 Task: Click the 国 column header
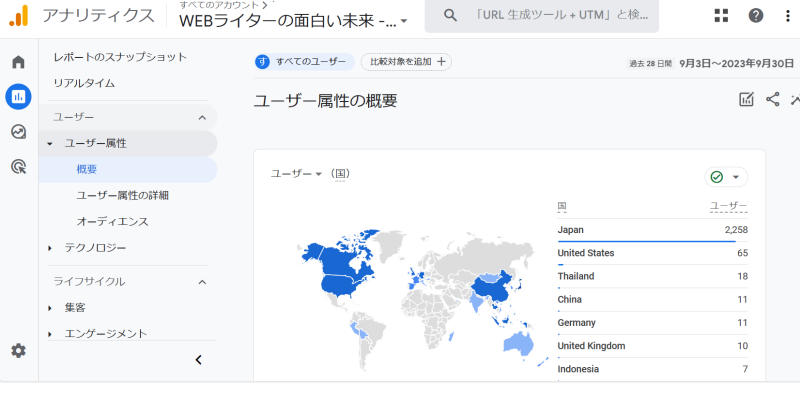pyautogui.click(x=562, y=207)
